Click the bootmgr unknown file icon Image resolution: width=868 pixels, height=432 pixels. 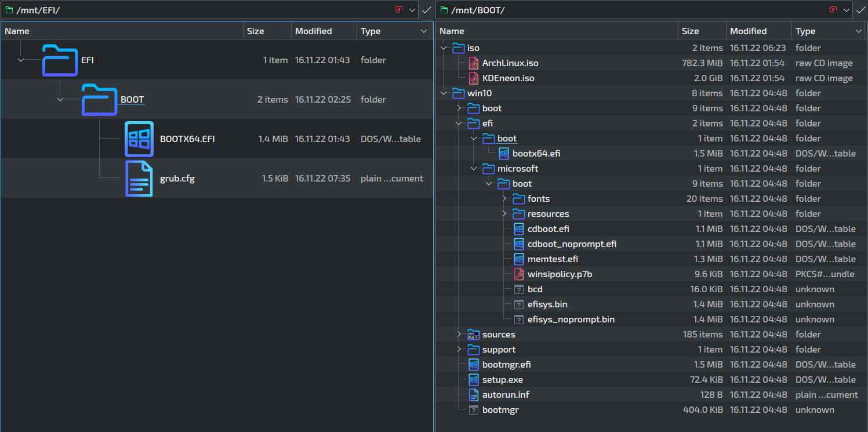pos(474,410)
